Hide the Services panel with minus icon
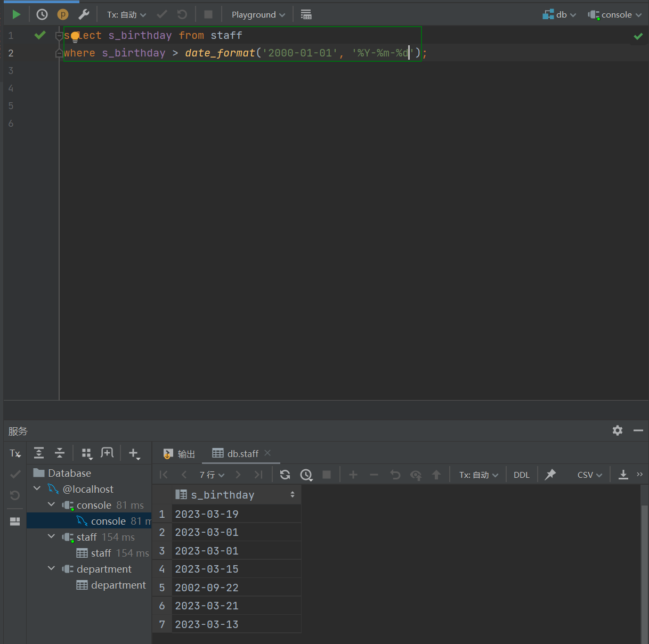 (x=638, y=430)
